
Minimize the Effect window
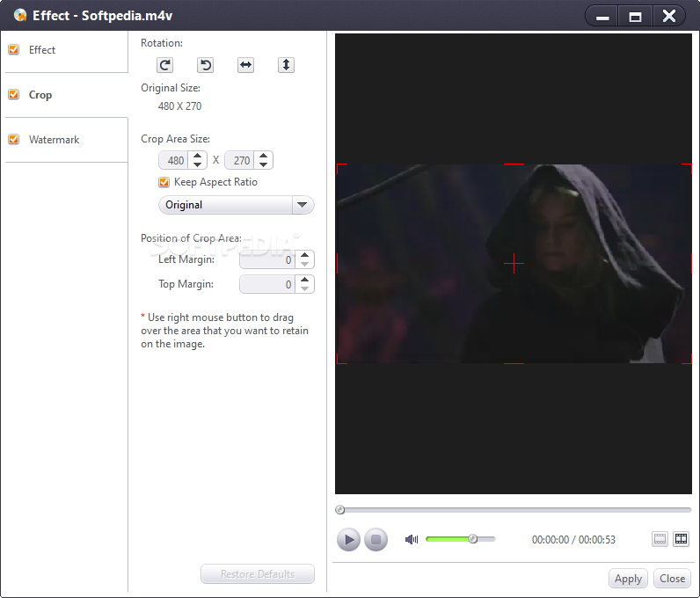pyautogui.click(x=602, y=17)
